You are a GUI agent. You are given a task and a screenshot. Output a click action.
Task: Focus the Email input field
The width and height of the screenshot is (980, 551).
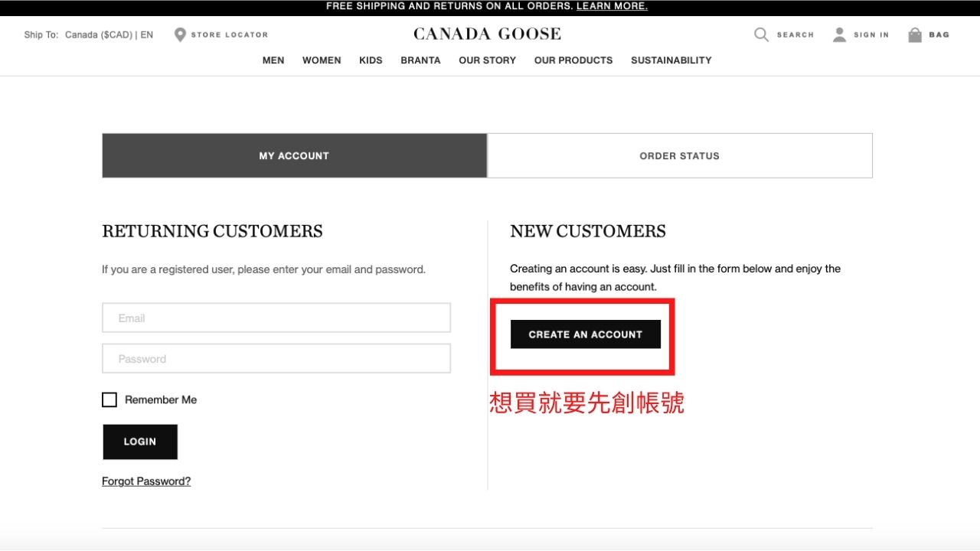point(276,318)
